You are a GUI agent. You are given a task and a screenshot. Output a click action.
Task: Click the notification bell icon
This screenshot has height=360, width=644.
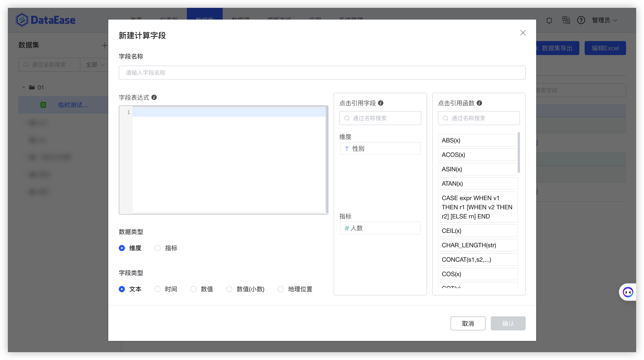coord(549,20)
